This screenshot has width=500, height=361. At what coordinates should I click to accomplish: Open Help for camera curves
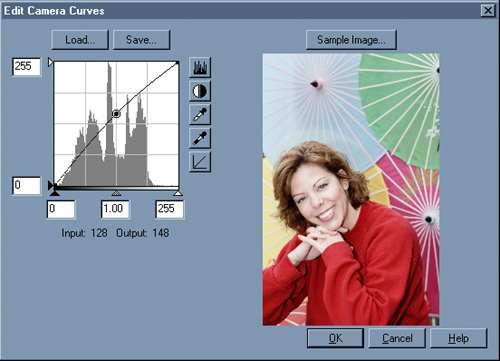(x=458, y=338)
